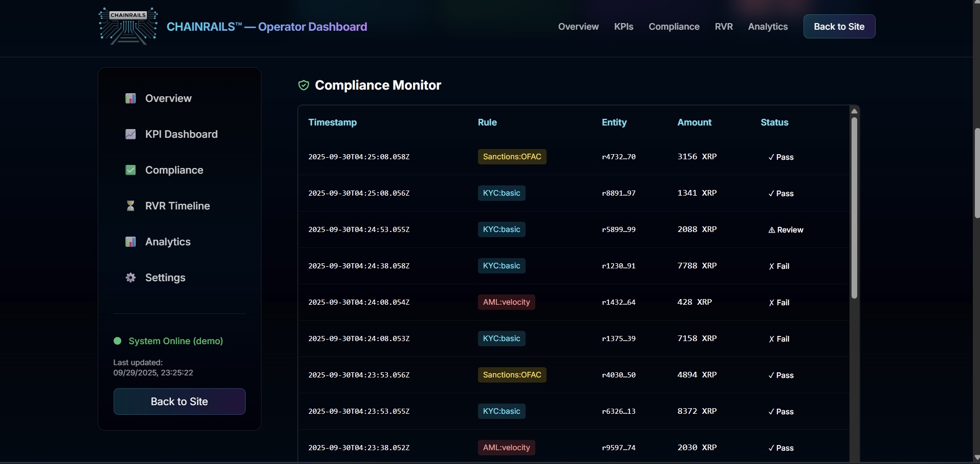Image resolution: width=980 pixels, height=464 pixels.
Task: Click the Analytics bar chart icon
Action: click(x=130, y=242)
